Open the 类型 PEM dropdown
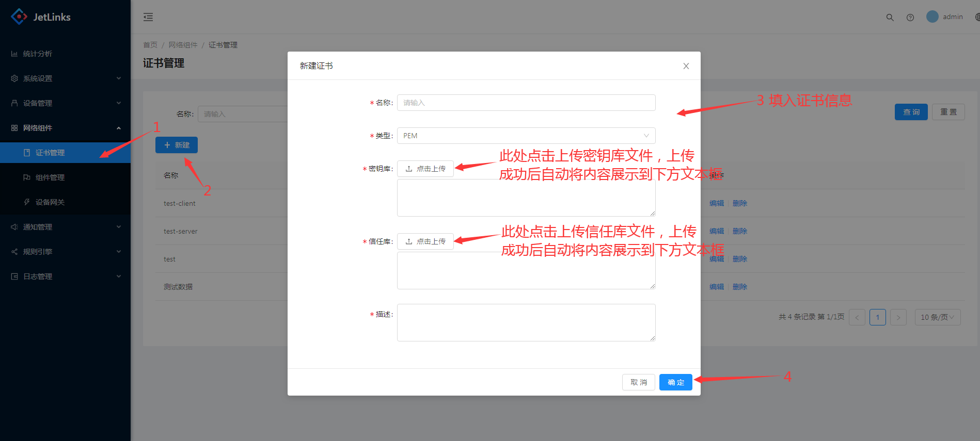This screenshot has height=441, width=980. [526, 136]
